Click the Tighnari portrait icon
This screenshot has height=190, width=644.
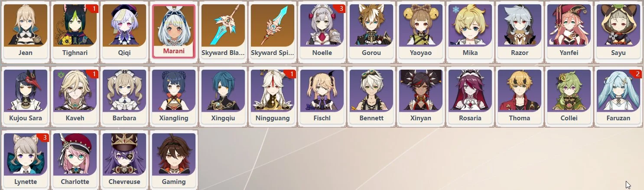tap(75, 25)
